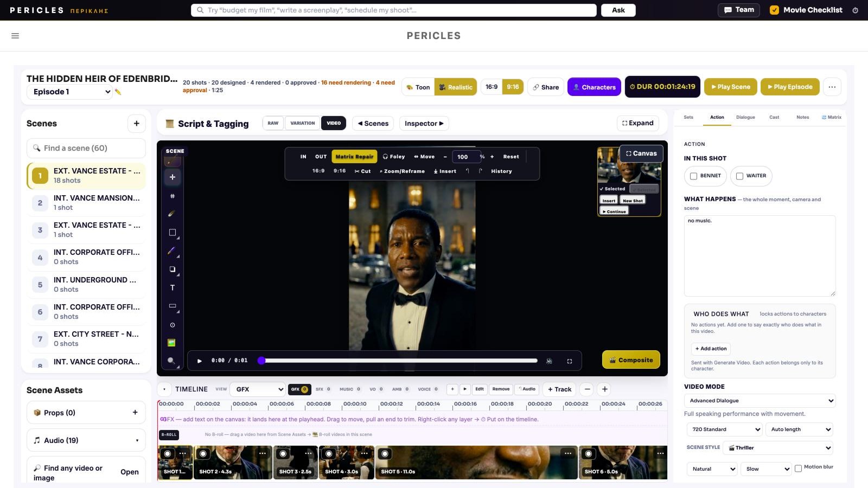Click the video playback progress slider
This screenshot has height=488, width=868.
pyautogui.click(x=399, y=361)
